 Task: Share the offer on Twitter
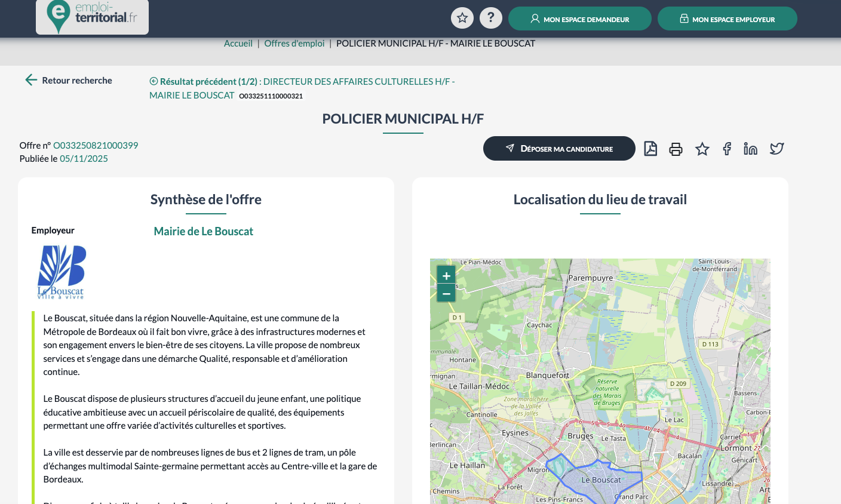pyautogui.click(x=776, y=149)
